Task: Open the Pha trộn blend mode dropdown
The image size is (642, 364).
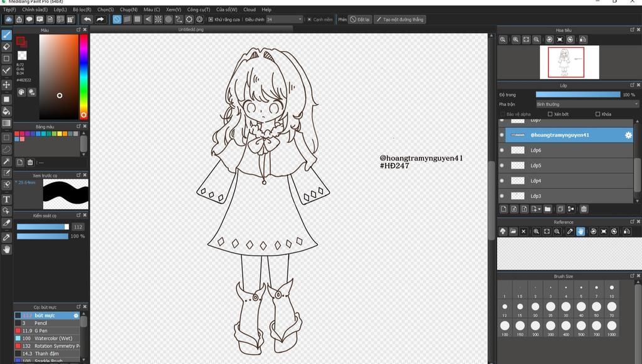Action: pos(587,104)
